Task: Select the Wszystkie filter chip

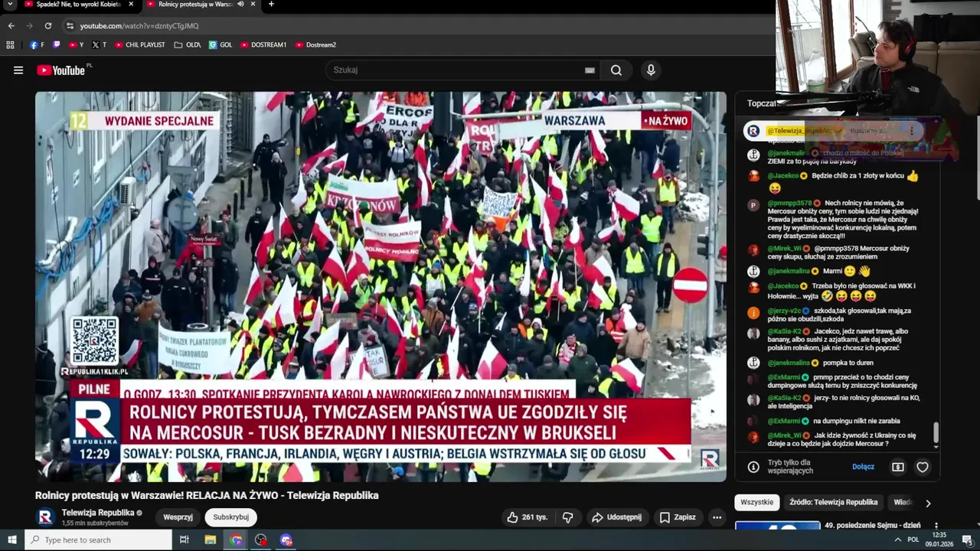Action: click(x=757, y=502)
